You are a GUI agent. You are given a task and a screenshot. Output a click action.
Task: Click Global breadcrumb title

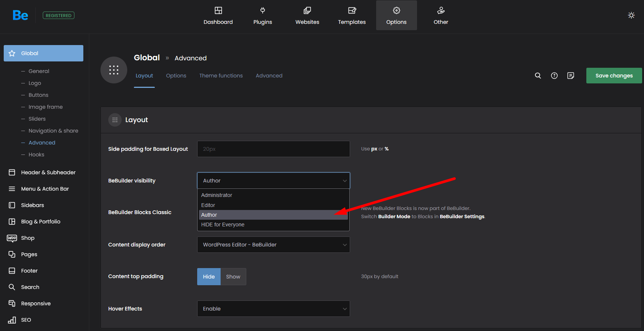click(x=147, y=58)
